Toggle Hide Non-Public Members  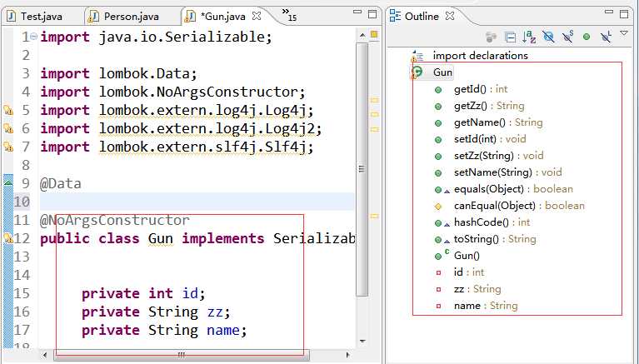pos(587,37)
